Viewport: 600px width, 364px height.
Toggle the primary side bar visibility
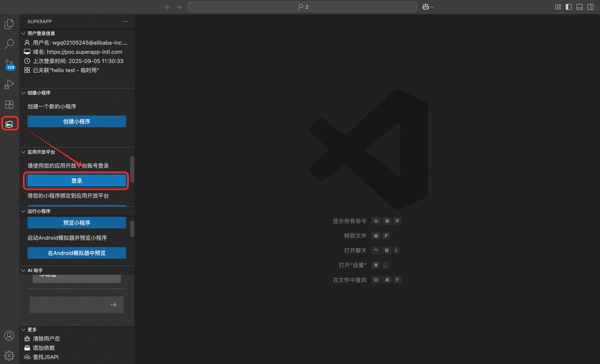[568, 7]
